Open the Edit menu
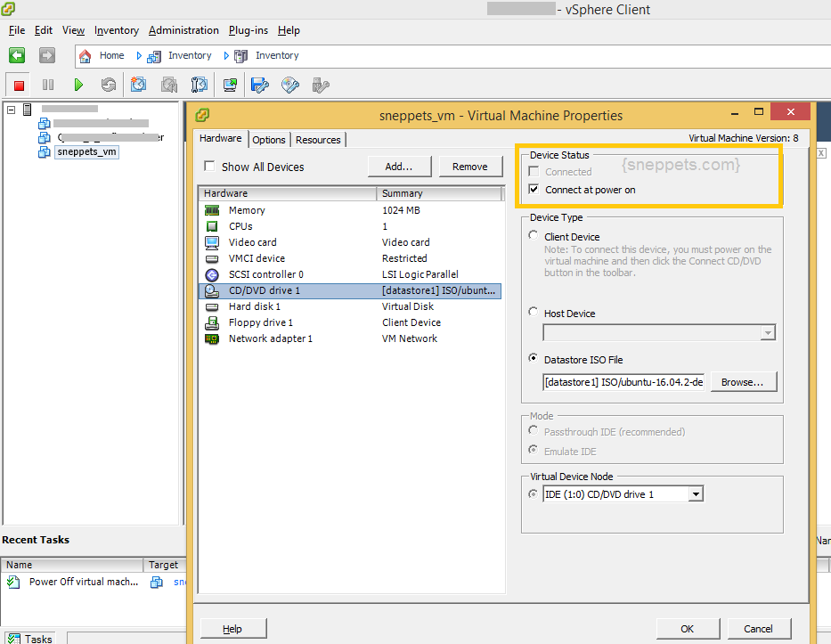831x644 pixels. click(44, 30)
